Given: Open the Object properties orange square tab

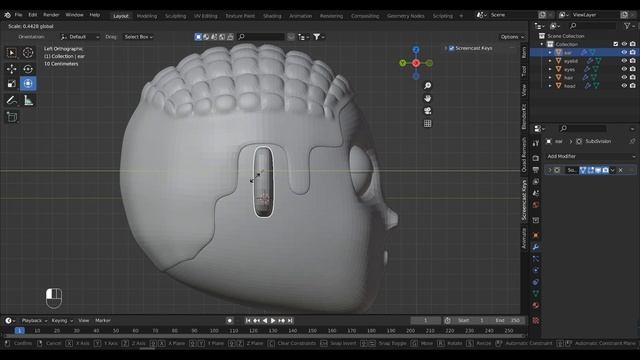Looking at the screenshot, I should click(536, 236).
